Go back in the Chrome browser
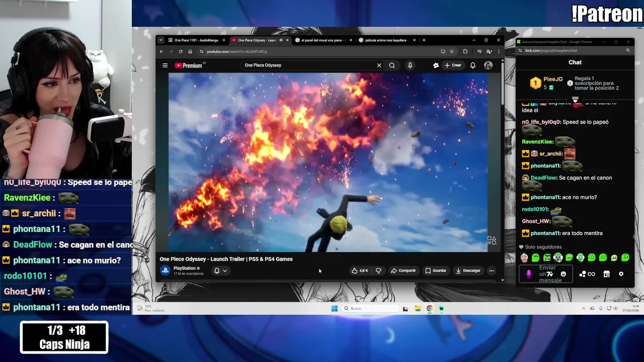The width and height of the screenshot is (644, 362). point(162,51)
